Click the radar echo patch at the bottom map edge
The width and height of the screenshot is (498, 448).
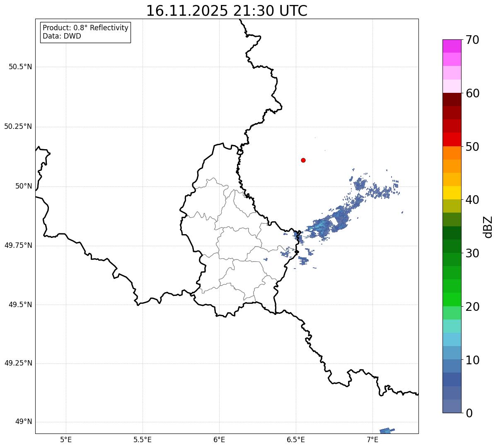pos(387,431)
